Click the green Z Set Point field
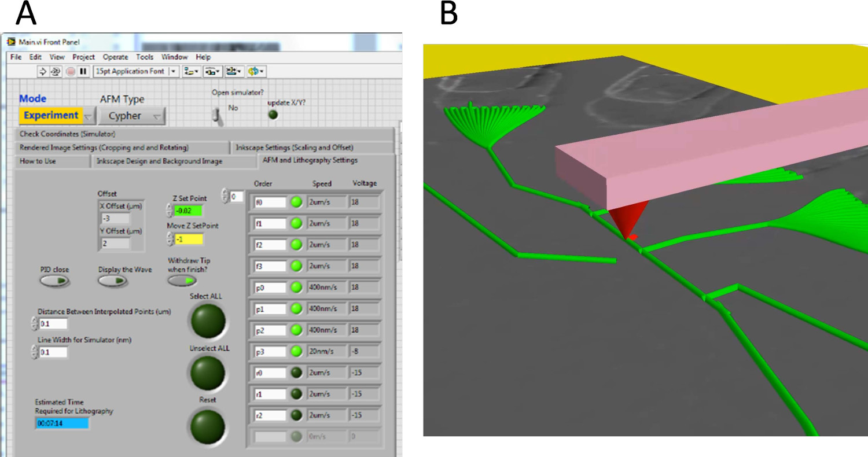The height and width of the screenshot is (457, 868). pyautogui.click(x=189, y=211)
